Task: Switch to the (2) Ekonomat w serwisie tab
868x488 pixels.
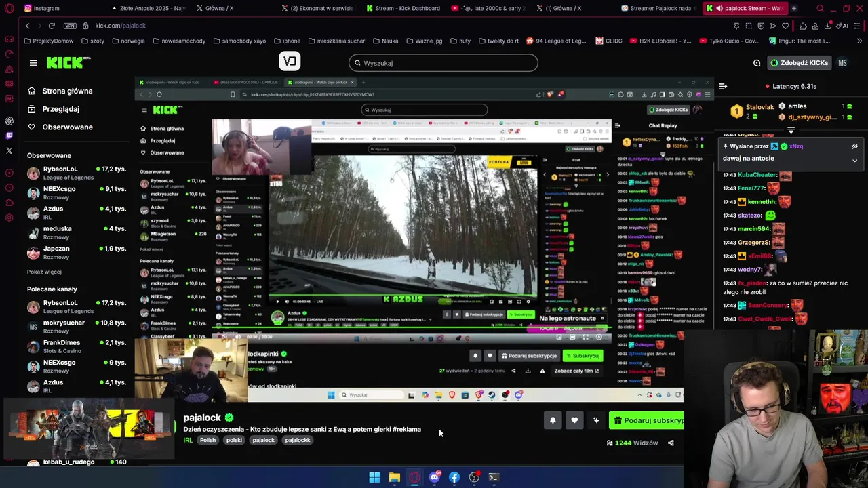Action: coord(317,8)
